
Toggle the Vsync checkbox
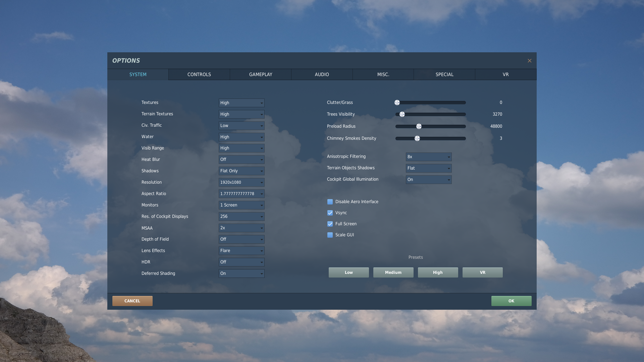(x=330, y=213)
